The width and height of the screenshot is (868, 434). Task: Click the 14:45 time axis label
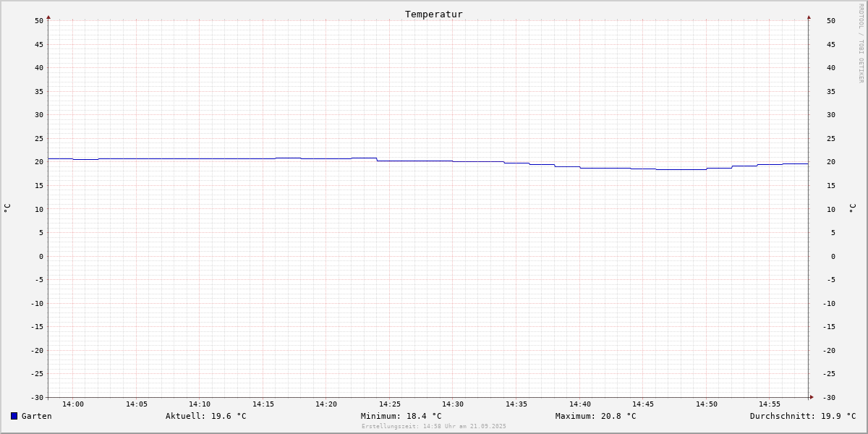click(643, 404)
